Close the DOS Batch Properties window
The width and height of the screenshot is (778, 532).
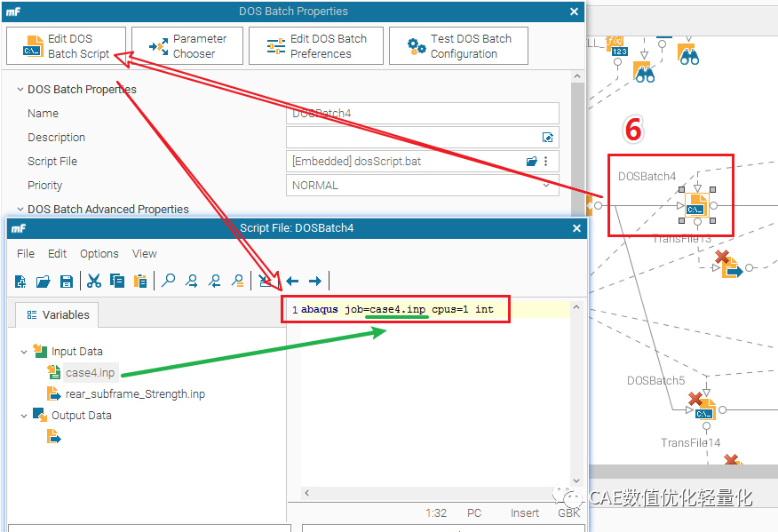coord(574,12)
